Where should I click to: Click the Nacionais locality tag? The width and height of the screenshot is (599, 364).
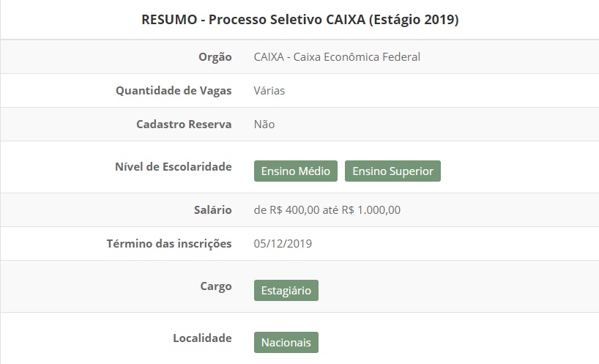tap(286, 342)
